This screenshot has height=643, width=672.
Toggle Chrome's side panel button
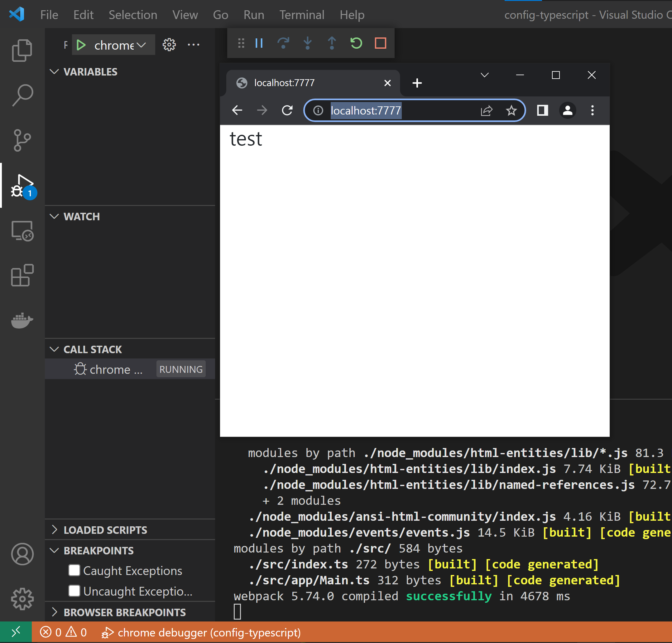click(x=542, y=110)
